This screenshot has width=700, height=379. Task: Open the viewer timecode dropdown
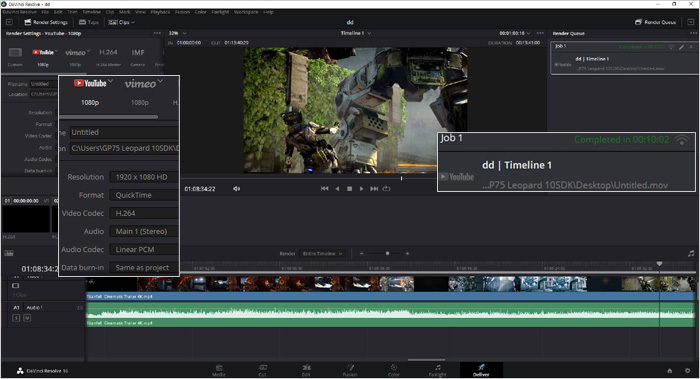(x=515, y=33)
